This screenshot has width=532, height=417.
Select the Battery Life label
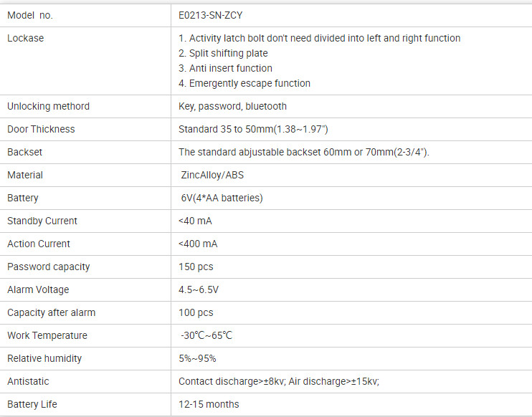tap(32, 404)
